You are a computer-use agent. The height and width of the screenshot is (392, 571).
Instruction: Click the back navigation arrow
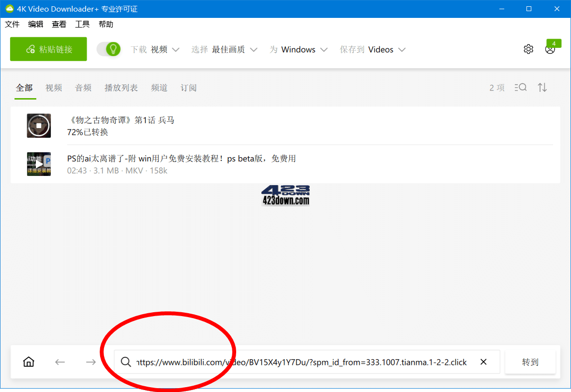click(60, 362)
